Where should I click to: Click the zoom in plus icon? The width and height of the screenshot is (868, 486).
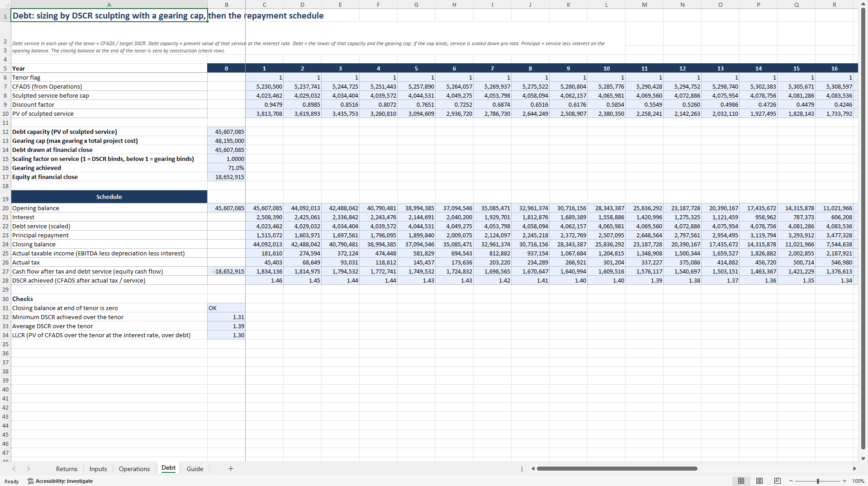click(844, 481)
